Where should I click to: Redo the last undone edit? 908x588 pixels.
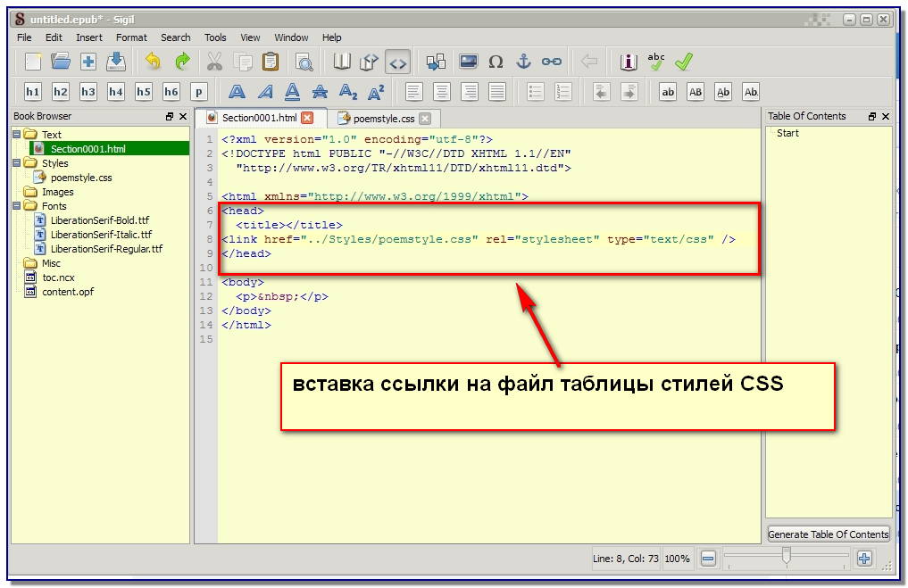pos(182,62)
